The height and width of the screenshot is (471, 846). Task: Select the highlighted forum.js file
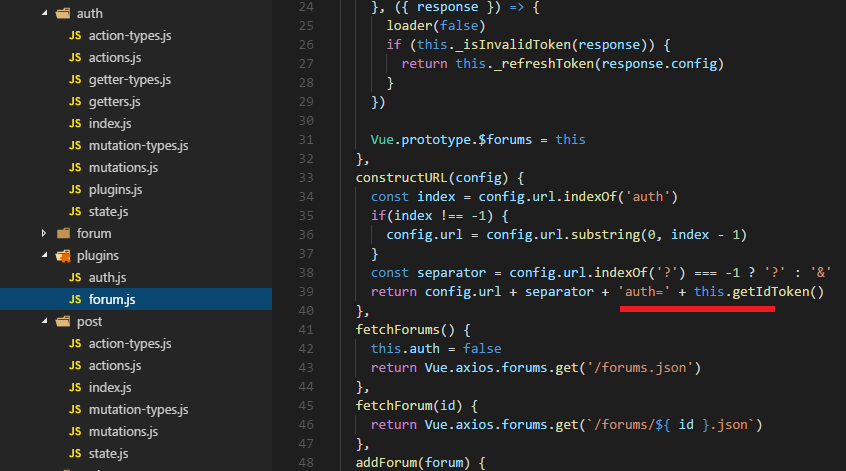136,299
